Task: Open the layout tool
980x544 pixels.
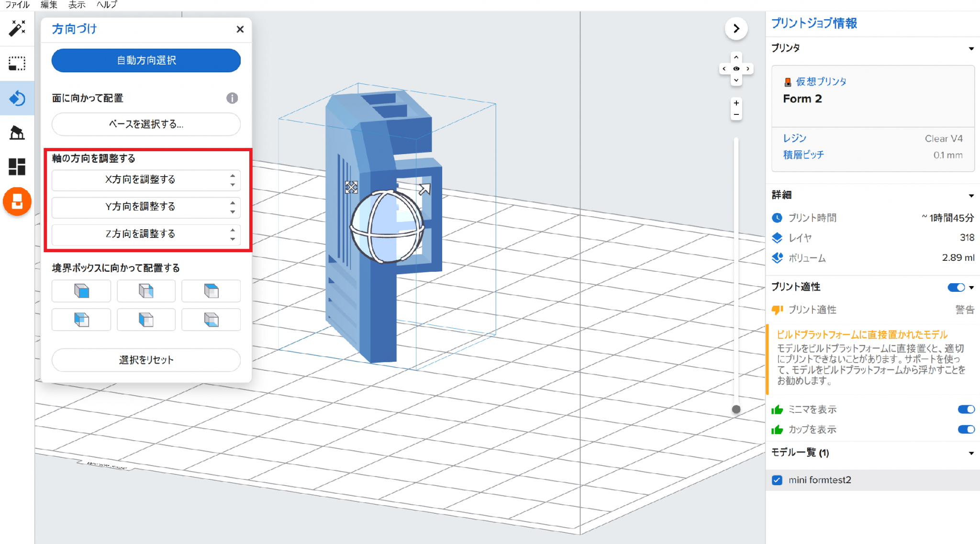Action: point(17,167)
